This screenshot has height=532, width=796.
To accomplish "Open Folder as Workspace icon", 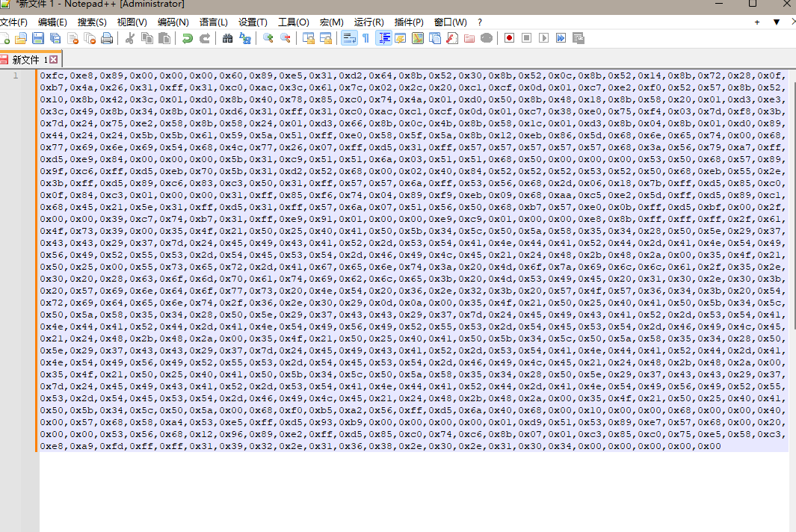I will (x=469, y=38).
